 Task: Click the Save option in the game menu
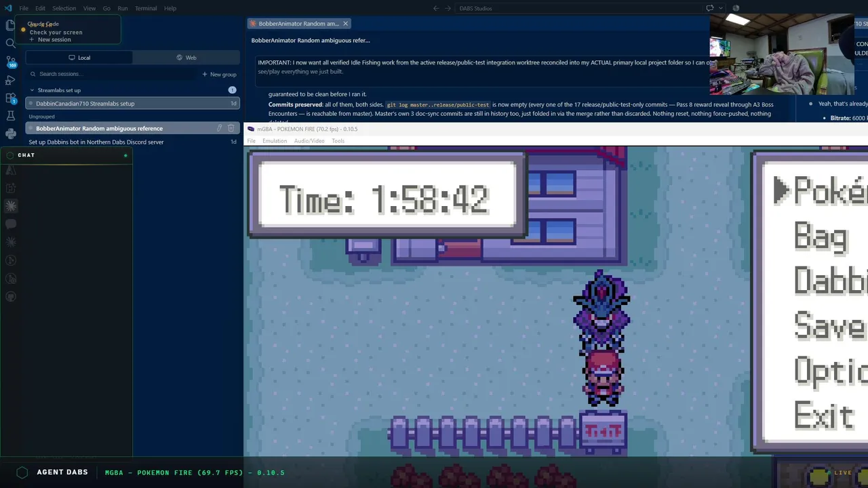(830, 325)
